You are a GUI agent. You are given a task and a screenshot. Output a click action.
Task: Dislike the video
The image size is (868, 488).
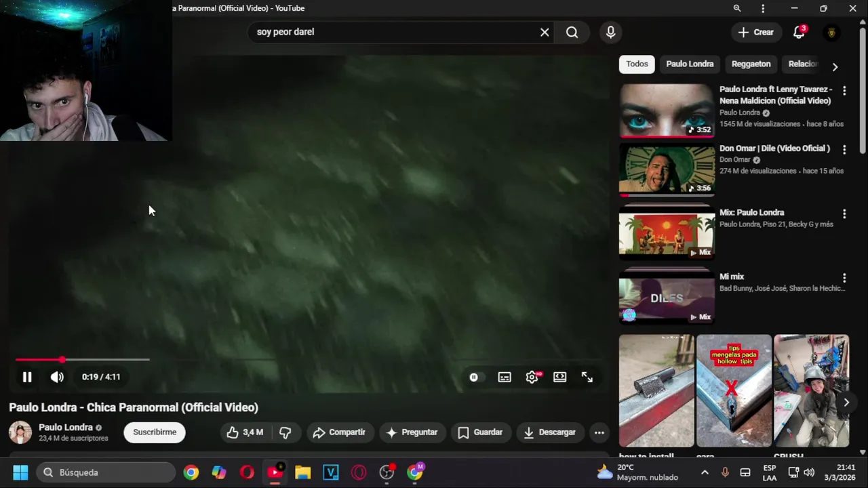point(285,432)
